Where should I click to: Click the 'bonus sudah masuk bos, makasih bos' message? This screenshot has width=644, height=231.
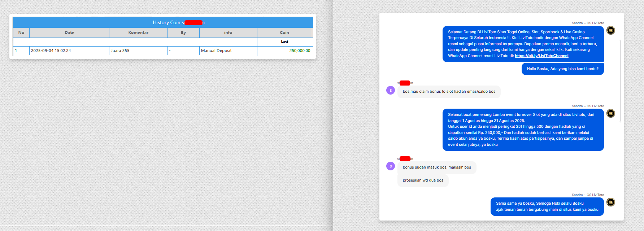click(437, 167)
